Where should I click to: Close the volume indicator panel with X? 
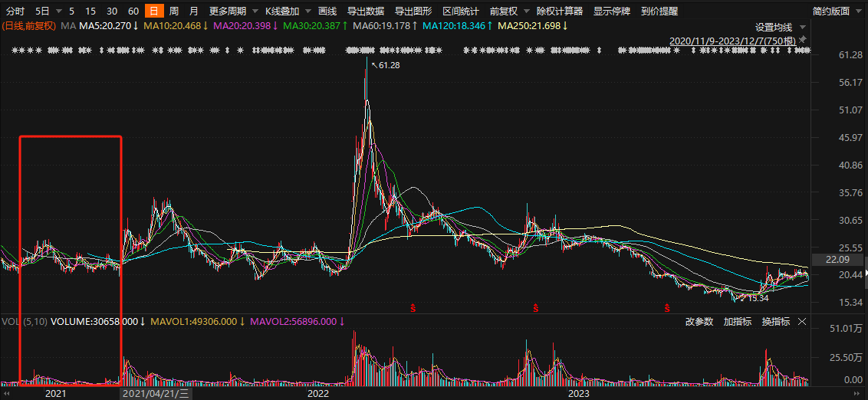(x=803, y=322)
